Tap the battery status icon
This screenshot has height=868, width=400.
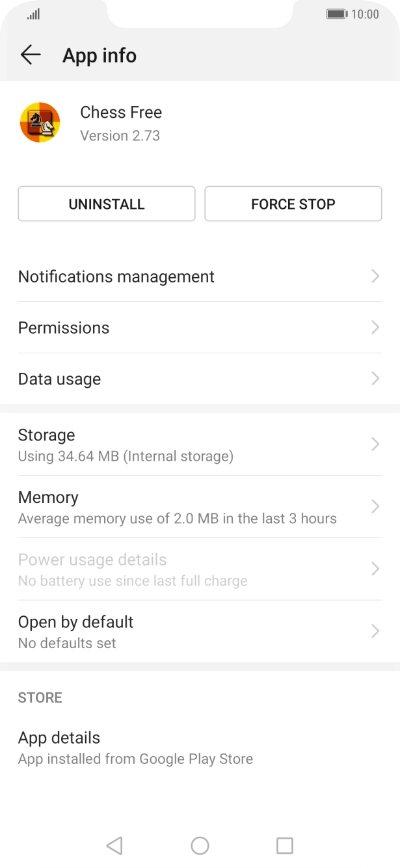click(x=336, y=14)
